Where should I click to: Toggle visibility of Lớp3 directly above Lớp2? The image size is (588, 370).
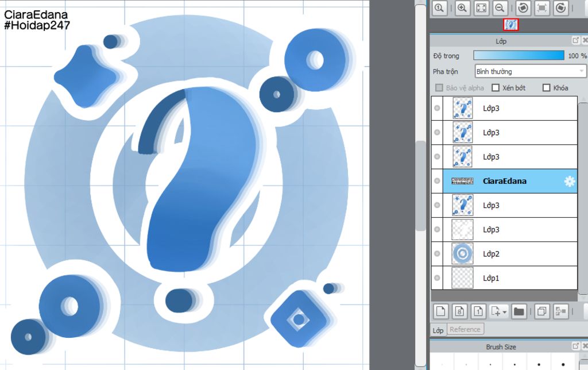tap(437, 229)
